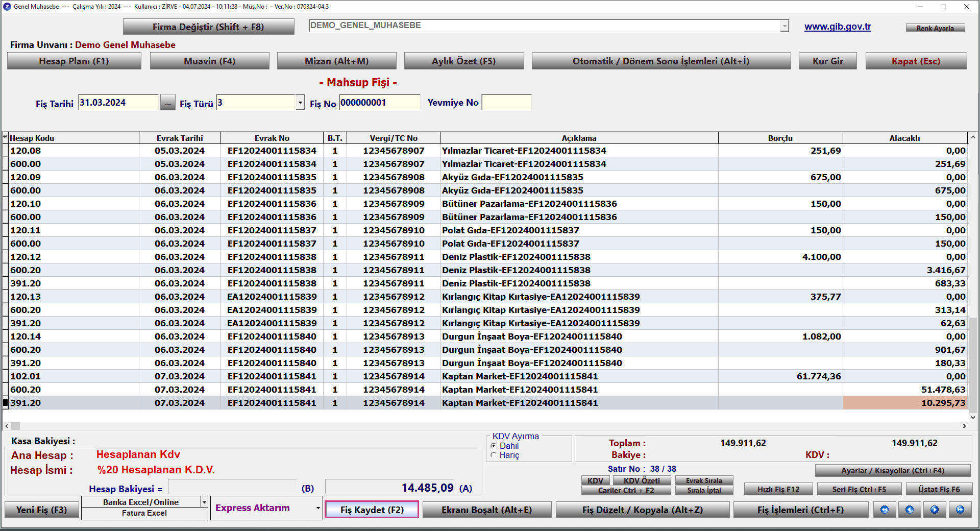
Task: Go to the first fiş navigation icon
Action: 885,510
